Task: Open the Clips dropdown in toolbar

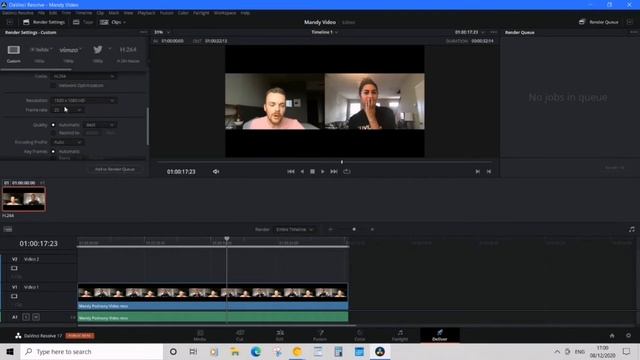Action: pos(113,22)
